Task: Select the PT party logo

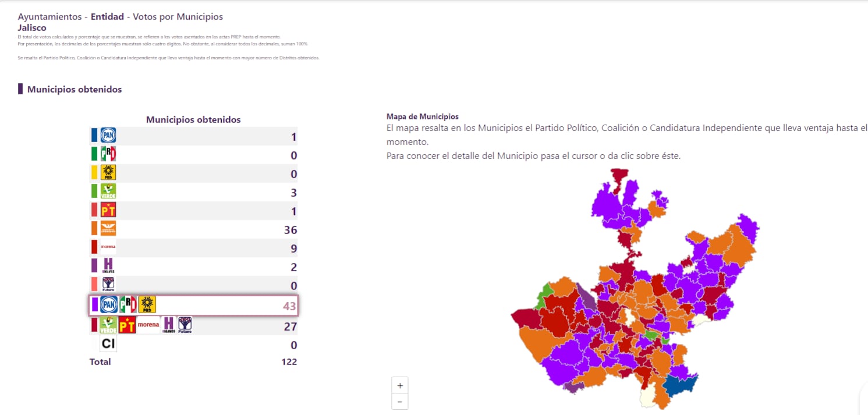Action: tap(108, 209)
